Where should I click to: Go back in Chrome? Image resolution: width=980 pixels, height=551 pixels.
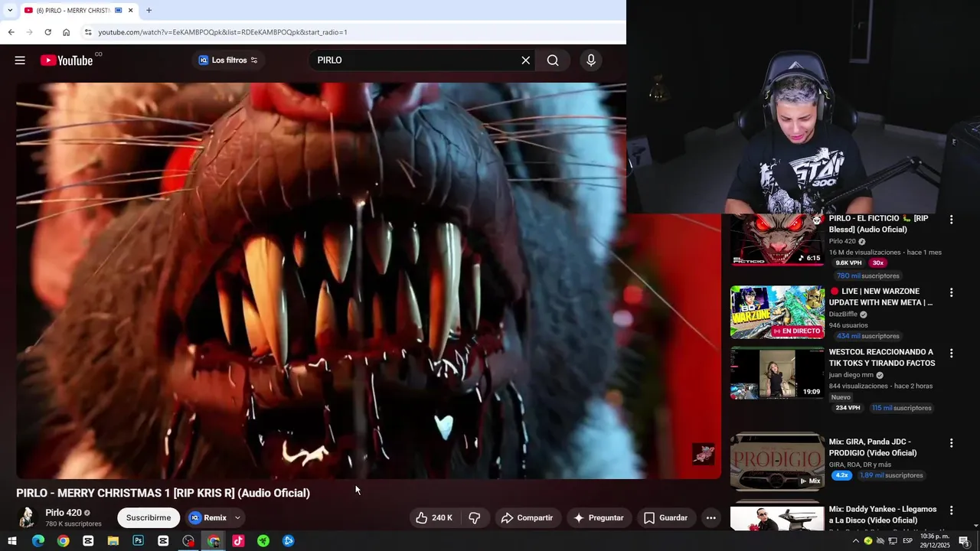(x=11, y=32)
